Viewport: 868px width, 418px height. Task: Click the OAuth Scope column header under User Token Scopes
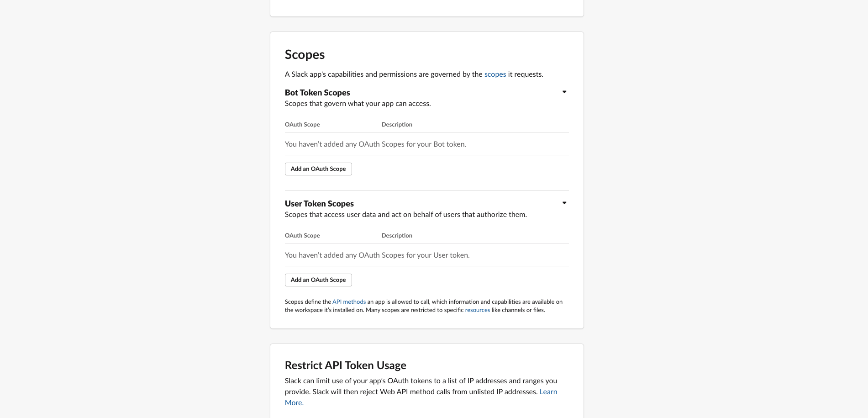(302, 235)
